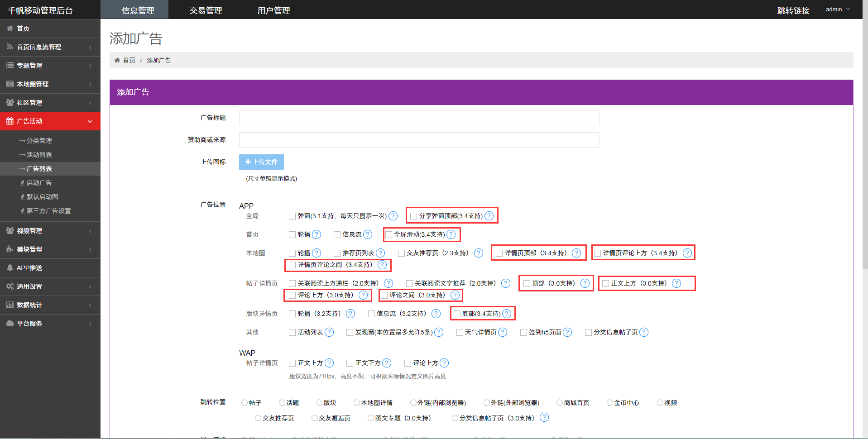Image resolution: width=868 pixels, height=439 pixels.
Task: Click the home icon in breadcrumb
Action: (117, 60)
